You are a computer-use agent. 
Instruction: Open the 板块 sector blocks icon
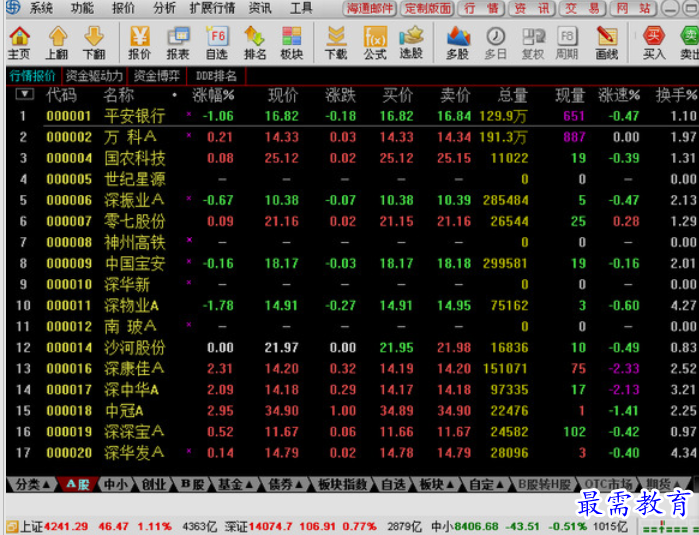pos(292,43)
